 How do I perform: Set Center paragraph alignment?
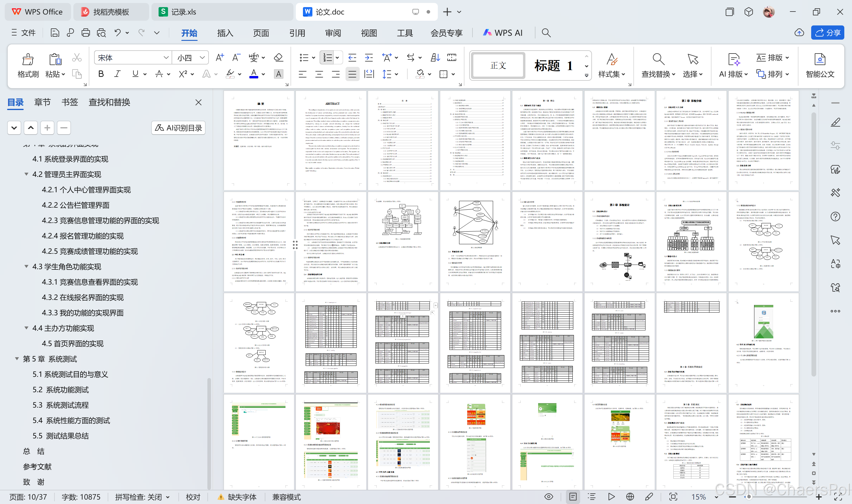319,74
